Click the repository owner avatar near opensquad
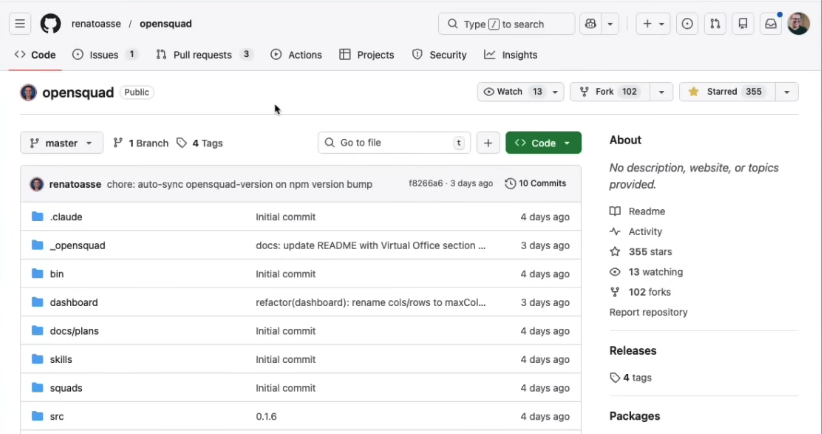 (x=28, y=92)
